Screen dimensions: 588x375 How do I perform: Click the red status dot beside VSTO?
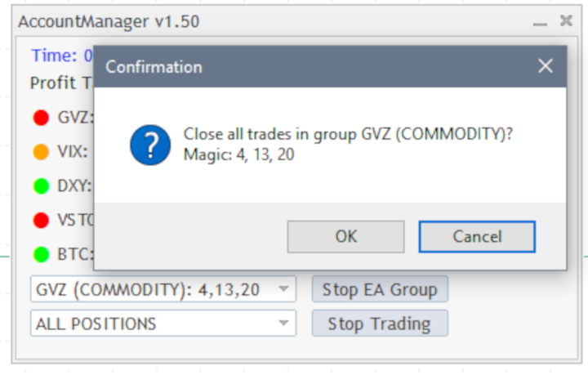point(42,220)
